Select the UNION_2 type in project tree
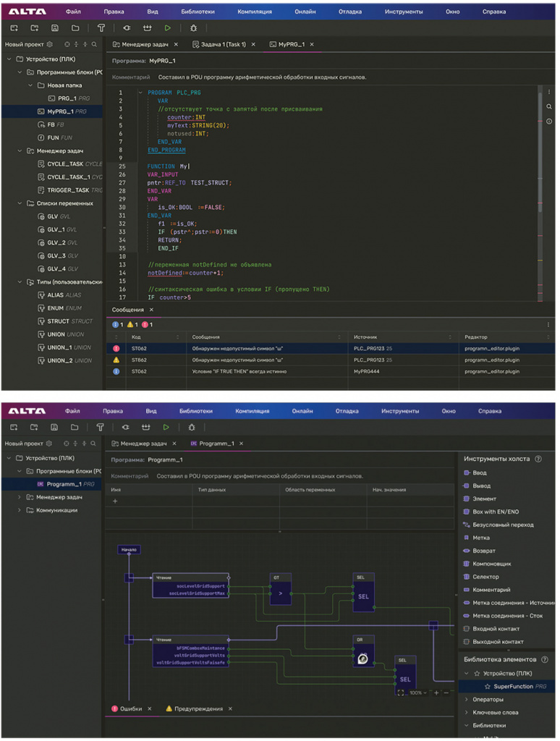 69,360
